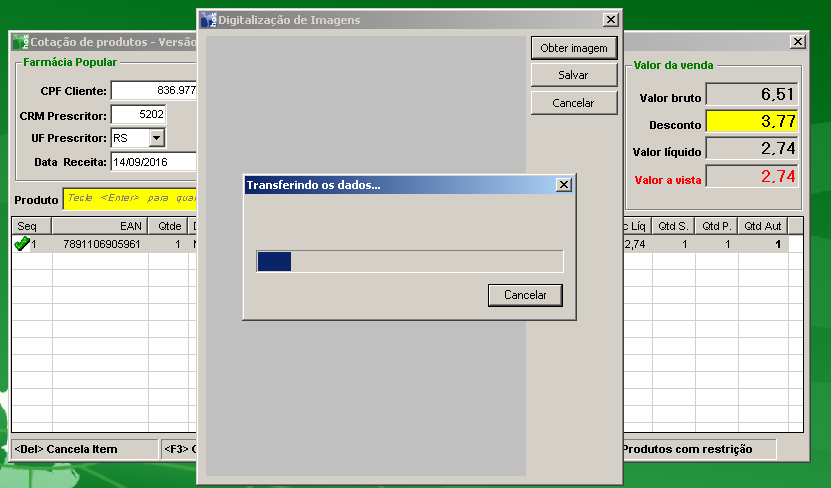This screenshot has width=831, height=488.
Task: Close the Transferindo os dados dialog
Action: pos(563,185)
